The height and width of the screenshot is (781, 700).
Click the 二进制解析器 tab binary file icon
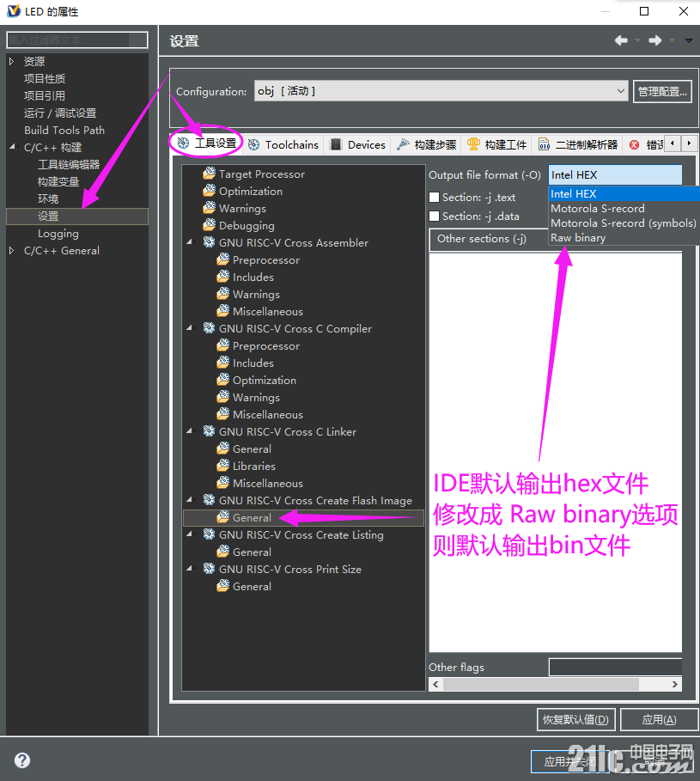pyautogui.click(x=545, y=144)
